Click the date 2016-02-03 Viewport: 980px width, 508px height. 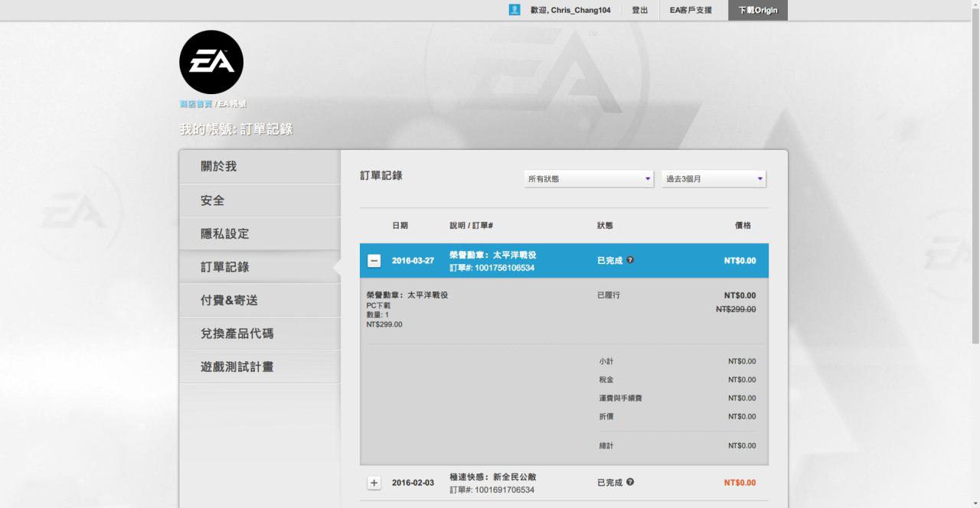[413, 483]
